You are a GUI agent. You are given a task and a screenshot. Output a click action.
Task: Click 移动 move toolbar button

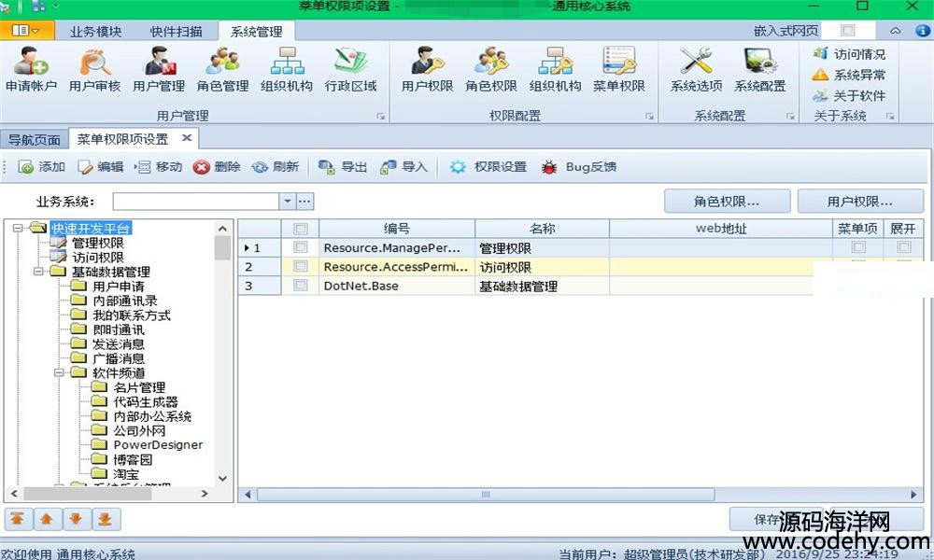click(x=159, y=167)
